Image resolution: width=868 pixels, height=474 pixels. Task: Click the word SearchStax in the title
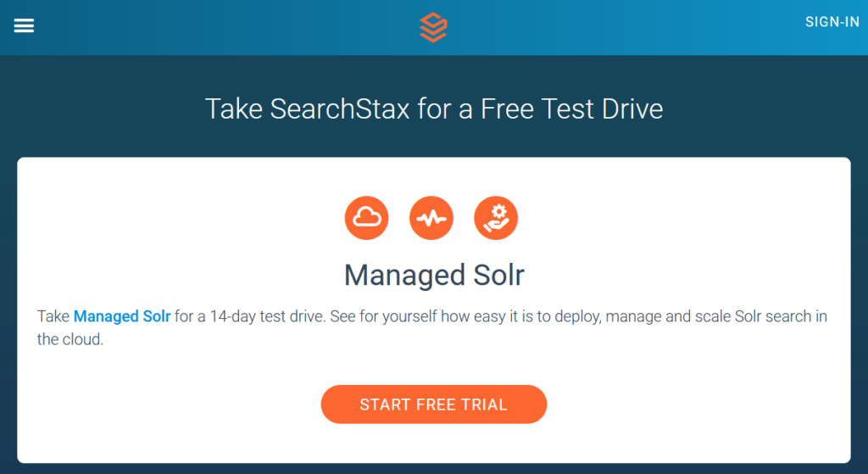pos(340,109)
